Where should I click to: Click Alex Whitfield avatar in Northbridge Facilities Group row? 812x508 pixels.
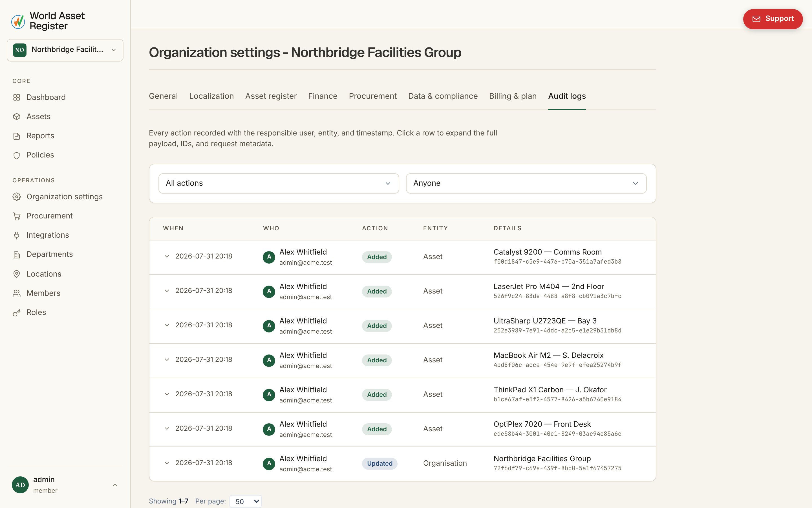[269, 464]
